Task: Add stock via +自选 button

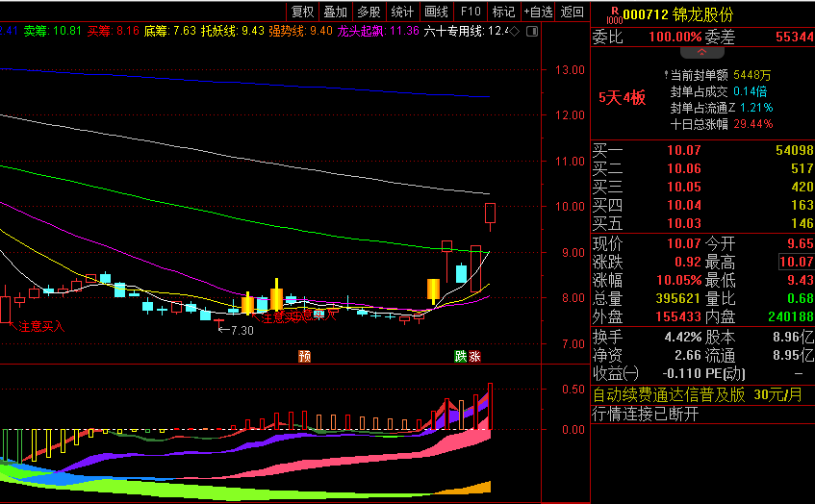Action: 538,12
